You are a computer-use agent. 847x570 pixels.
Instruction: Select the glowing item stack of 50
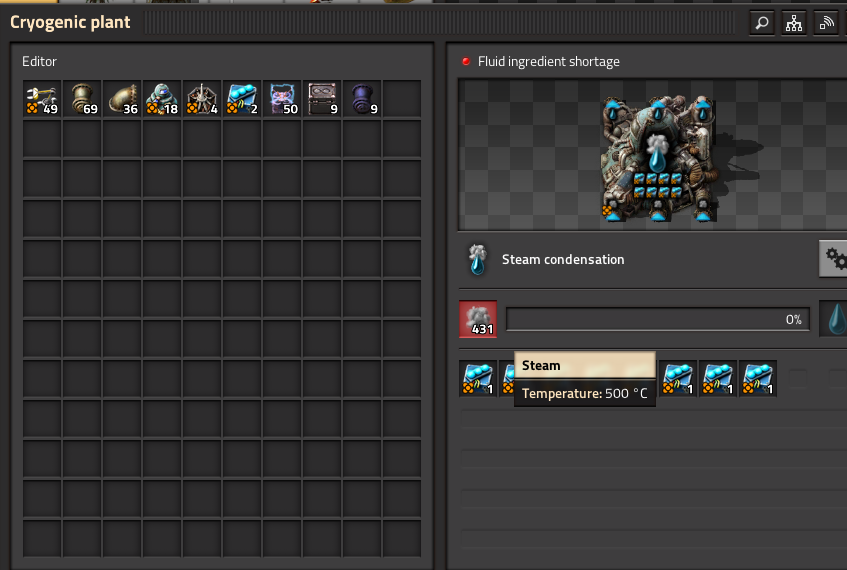(281, 99)
